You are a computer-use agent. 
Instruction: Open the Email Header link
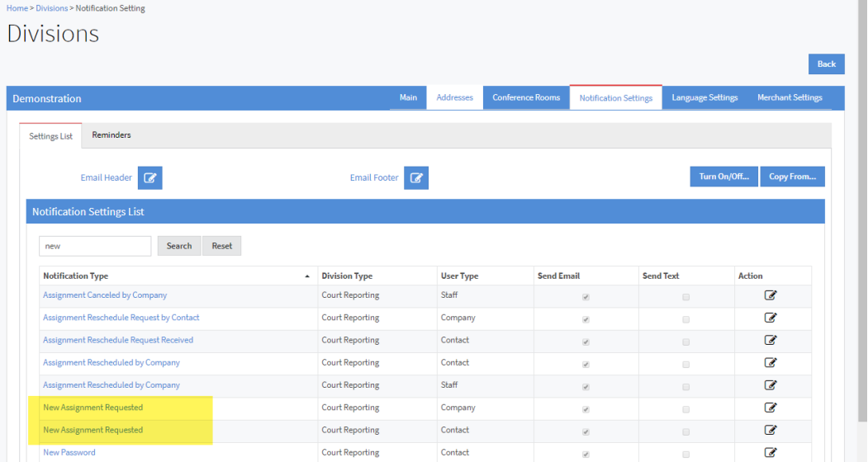click(107, 177)
